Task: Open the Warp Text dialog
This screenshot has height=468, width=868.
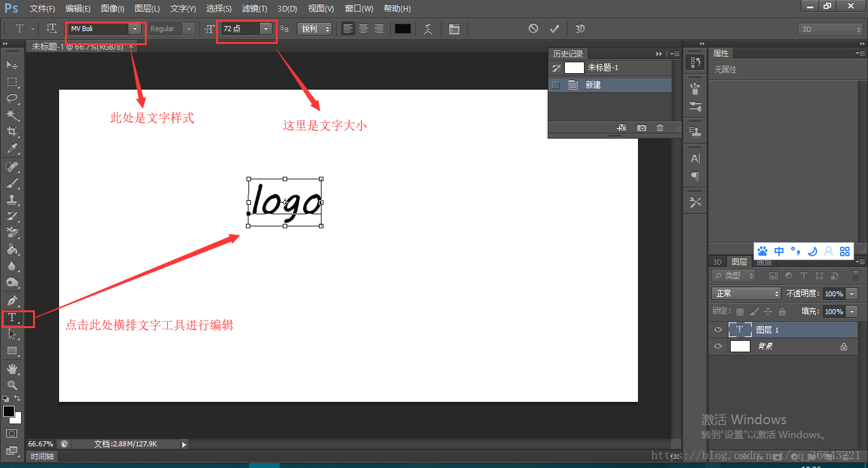Action: 428,29
